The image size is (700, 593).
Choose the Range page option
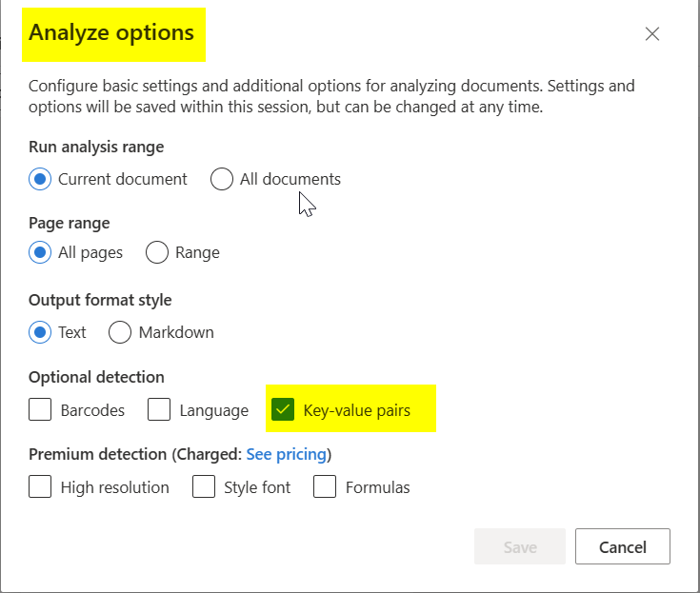(157, 252)
